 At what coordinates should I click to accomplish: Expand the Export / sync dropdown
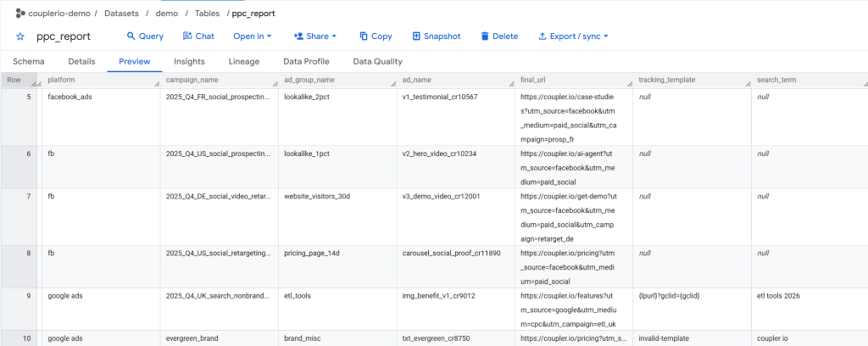pos(574,36)
